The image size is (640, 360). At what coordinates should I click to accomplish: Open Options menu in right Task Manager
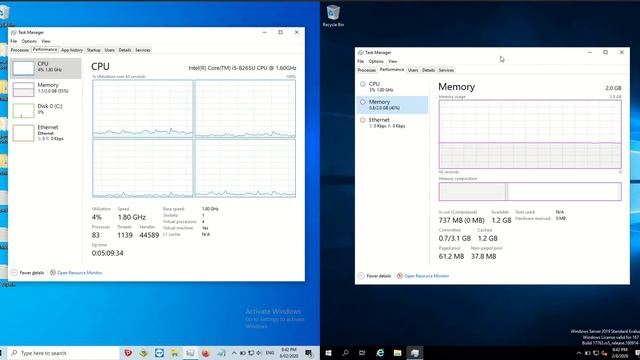tap(376, 61)
